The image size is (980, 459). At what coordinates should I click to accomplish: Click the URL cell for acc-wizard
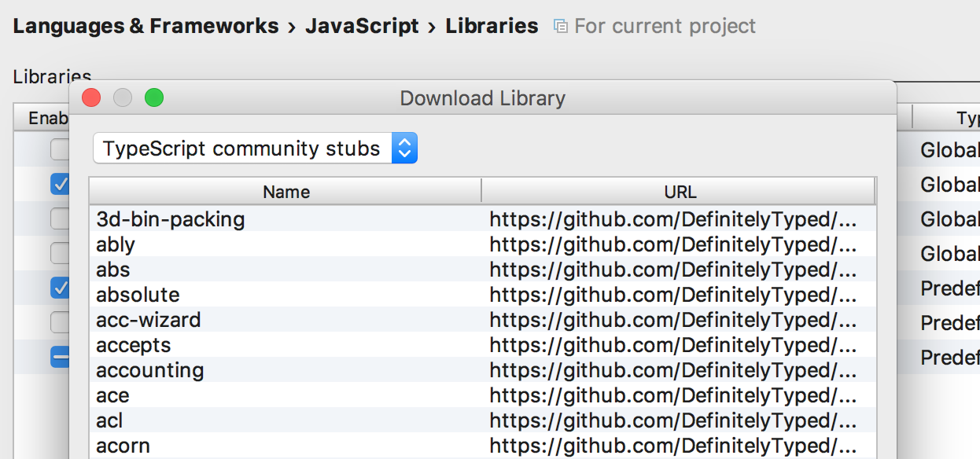(x=680, y=319)
